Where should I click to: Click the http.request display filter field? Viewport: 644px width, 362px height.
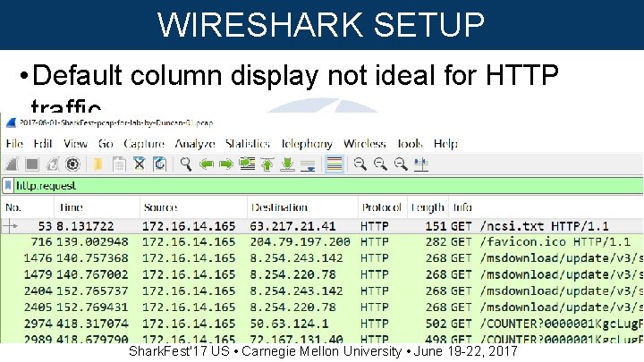tap(328, 186)
